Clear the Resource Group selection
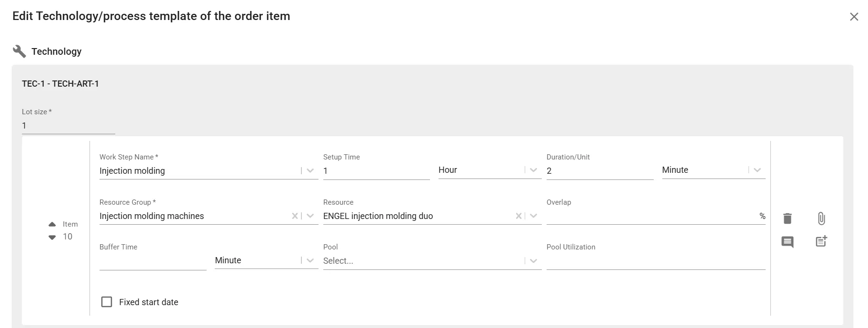868x328 pixels. point(295,216)
